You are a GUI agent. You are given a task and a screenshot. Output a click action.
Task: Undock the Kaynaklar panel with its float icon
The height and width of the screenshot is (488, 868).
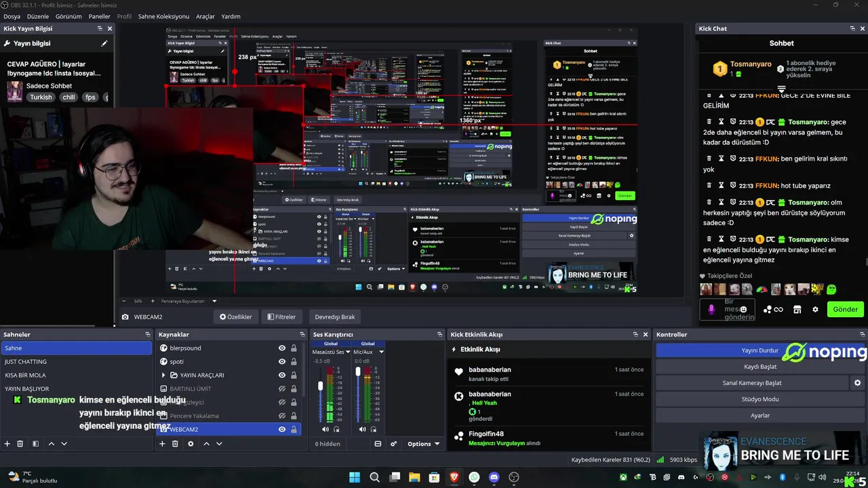(x=302, y=334)
